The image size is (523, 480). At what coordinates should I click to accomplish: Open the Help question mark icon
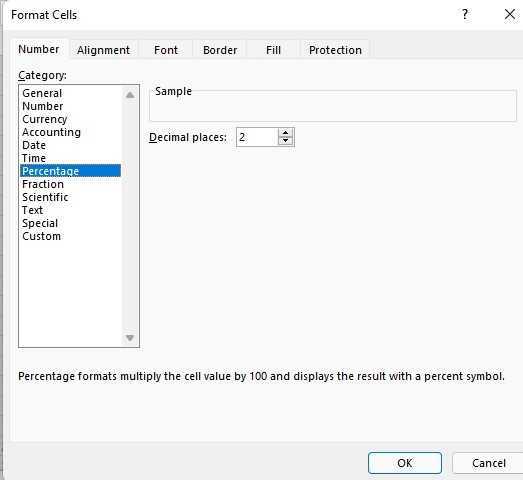[x=465, y=14]
